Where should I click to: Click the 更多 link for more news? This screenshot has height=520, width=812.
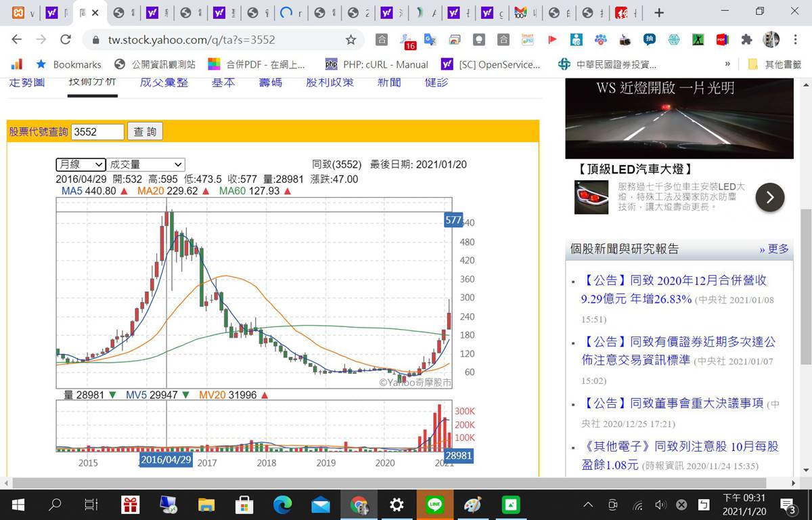pos(774,248)
